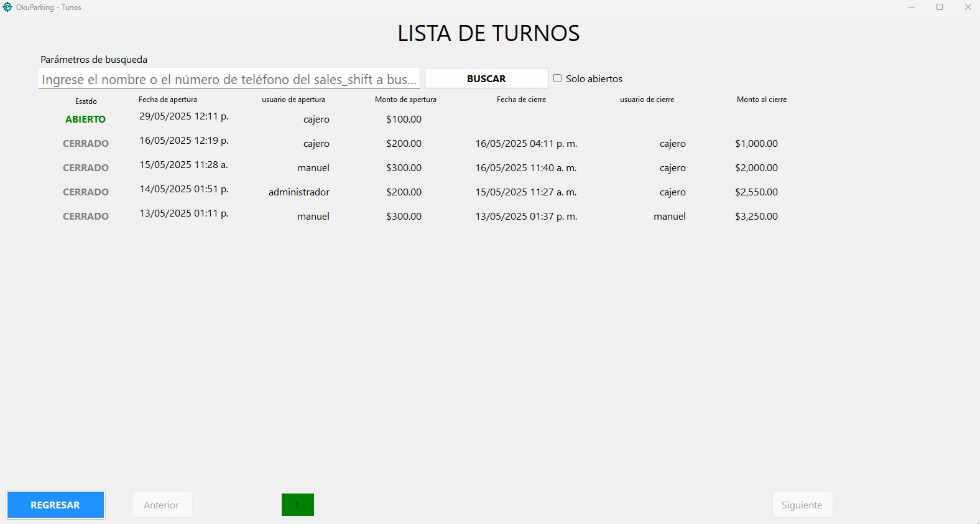Click the Monto al cierre column header
Screen dimensions: 980x524
click(762, 100)
